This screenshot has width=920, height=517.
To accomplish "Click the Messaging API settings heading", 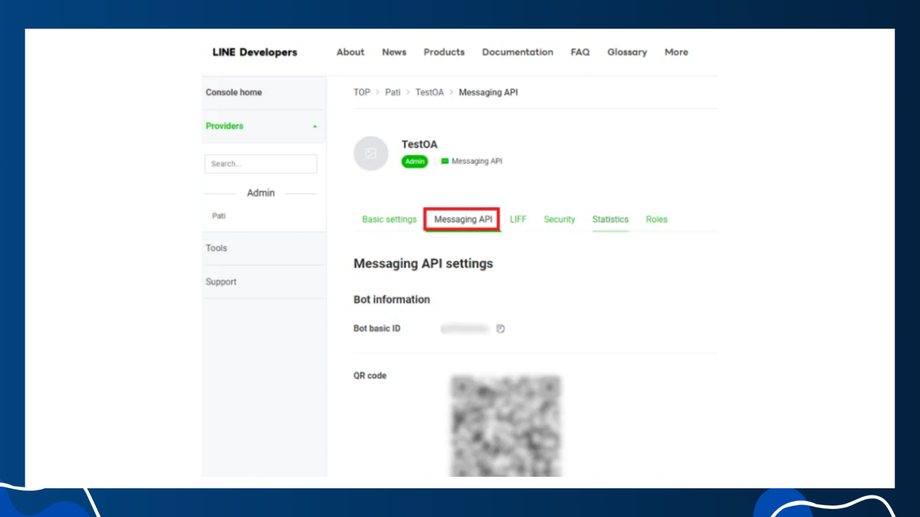I will pyautogui.click(x=423, y=263).
